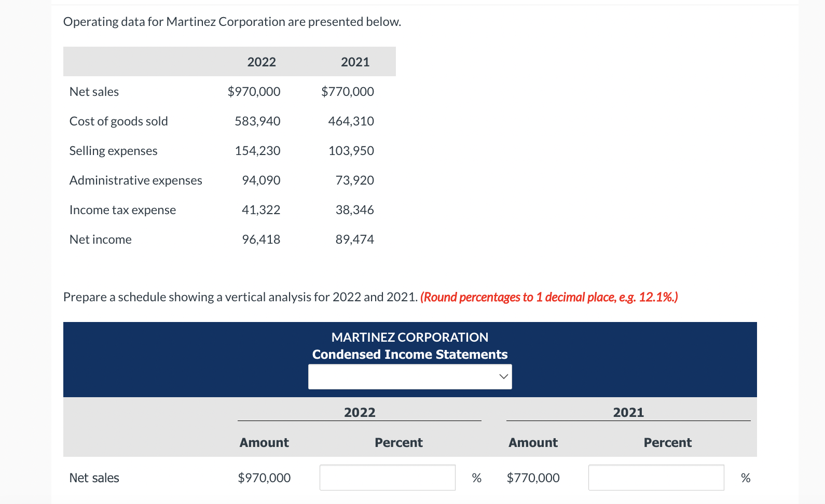Click the $970,000 Amount value for 2022

click(x=264, y=478)
